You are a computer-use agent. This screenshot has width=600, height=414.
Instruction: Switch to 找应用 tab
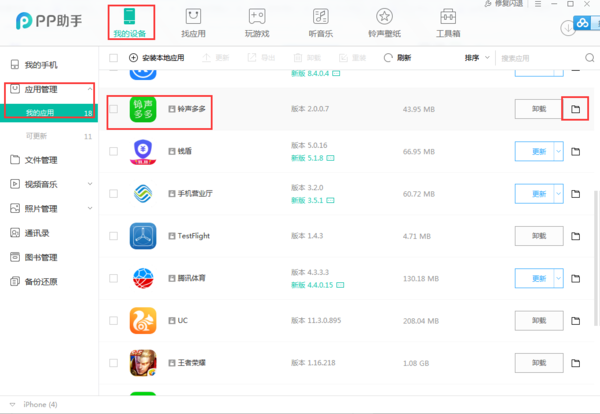(x=193, y=23)
